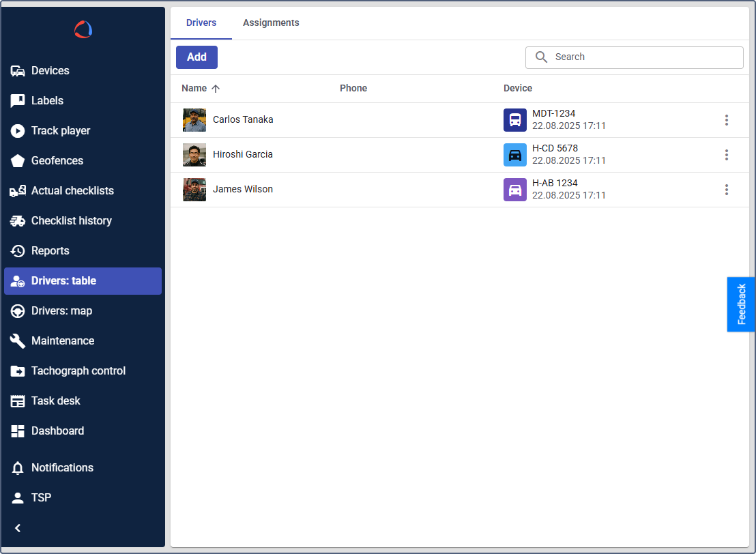Open actions menu for Carlos Tanaka
This screenshot has width=756, height=554.
[726, 120]
